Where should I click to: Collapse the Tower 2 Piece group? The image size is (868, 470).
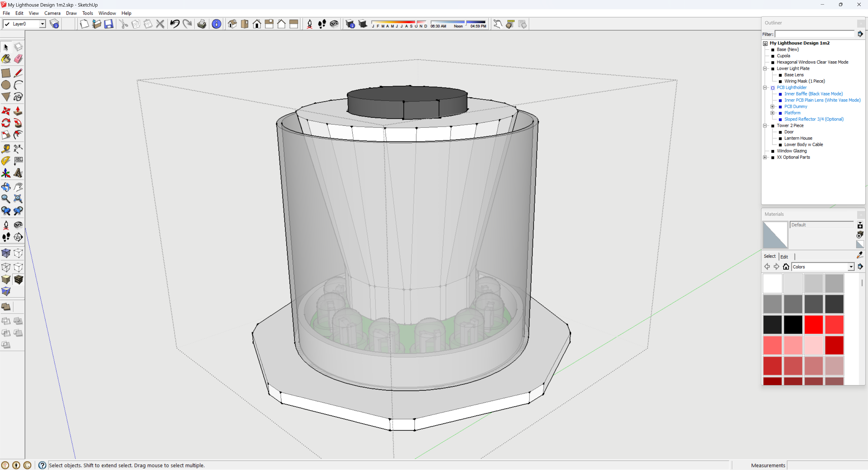pos(765,125)
